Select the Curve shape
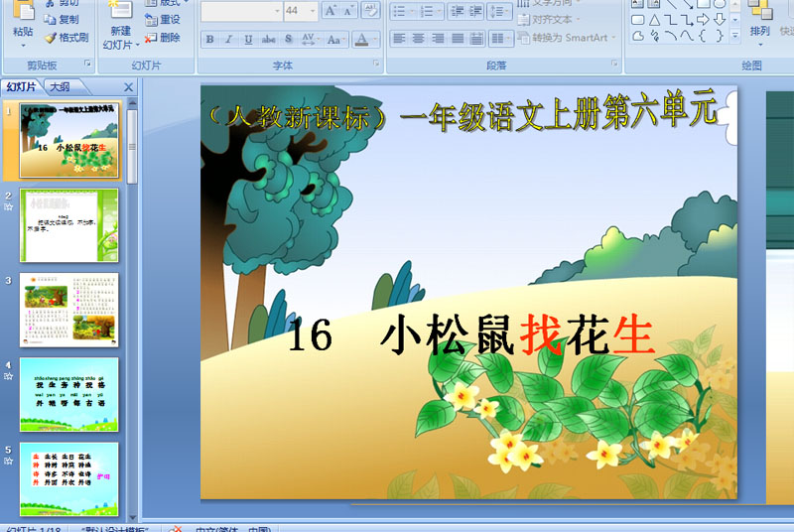Image resolution: width=794 pixels, height=532 pixels. point(687,36)
